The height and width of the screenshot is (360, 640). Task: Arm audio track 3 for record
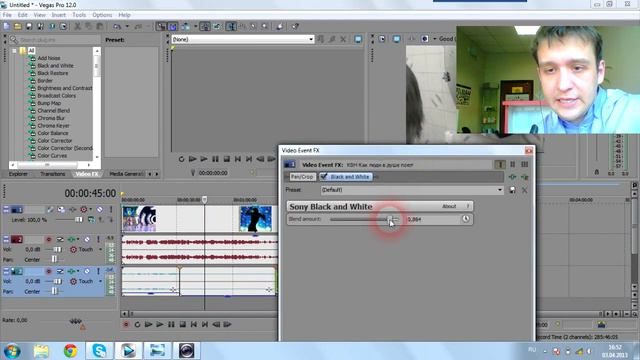click(x=49, y=271)
